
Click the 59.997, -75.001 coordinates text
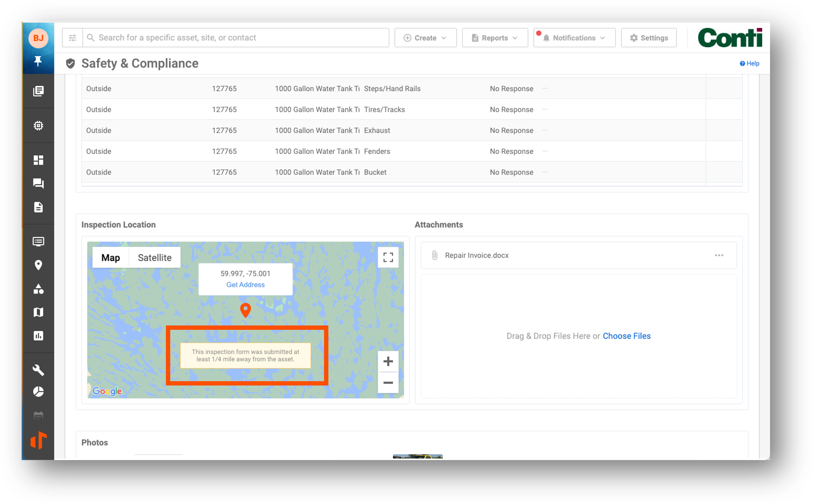(245, 274)
